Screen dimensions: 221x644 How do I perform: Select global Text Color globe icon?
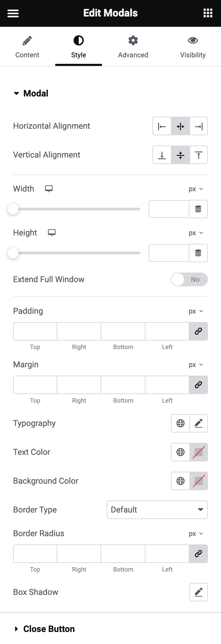point(181,452)
